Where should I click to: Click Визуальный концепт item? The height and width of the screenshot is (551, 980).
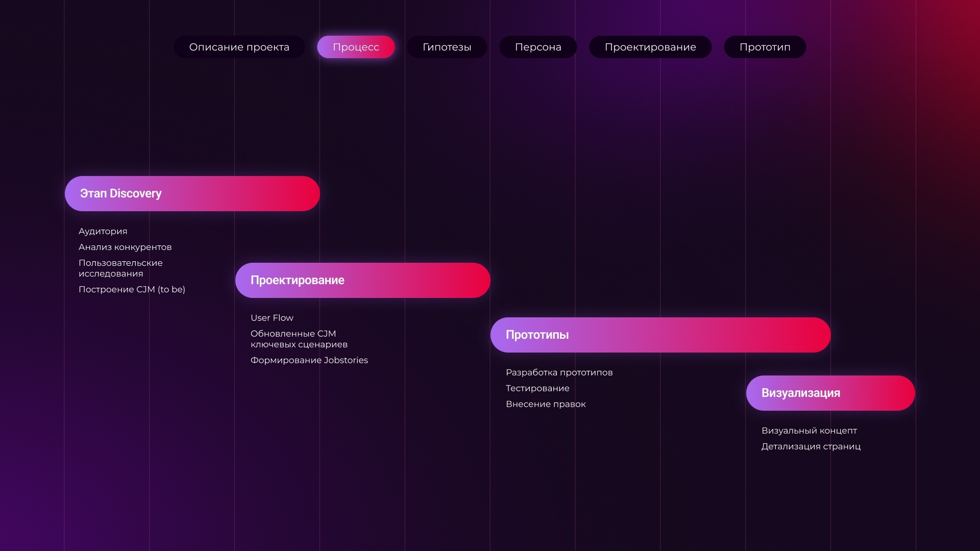click(x=809, y=431)
